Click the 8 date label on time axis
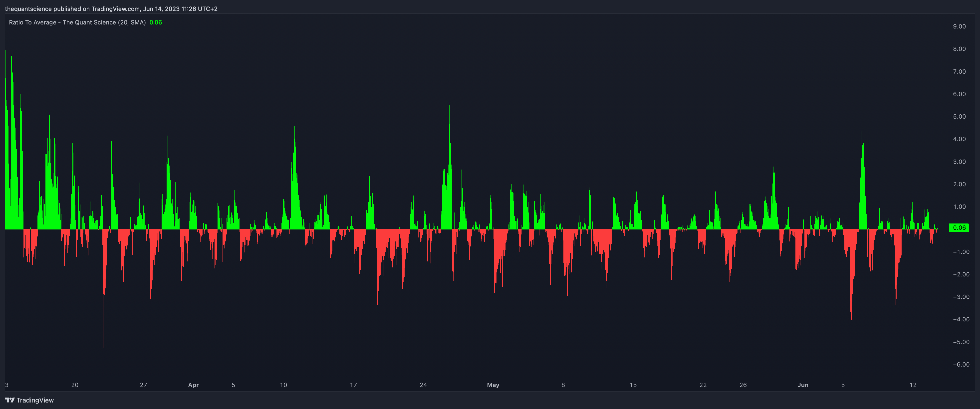 click(x=563, y=385)
